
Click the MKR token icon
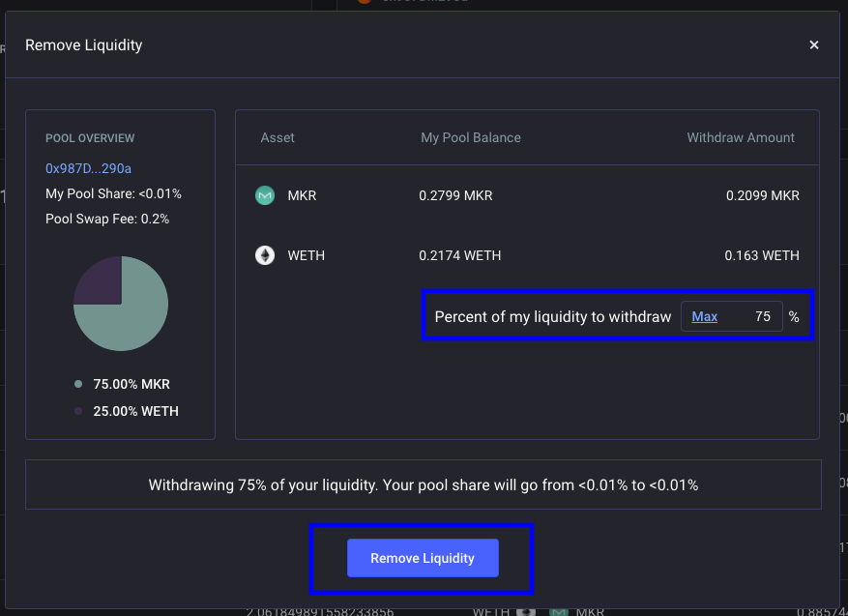[265, 195]
